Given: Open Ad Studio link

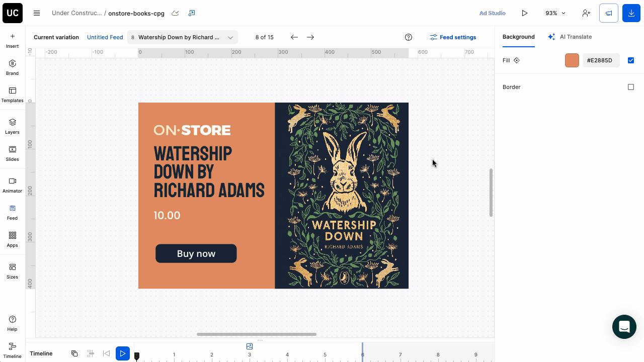Looking at the screenshot, I should (492, 13).
